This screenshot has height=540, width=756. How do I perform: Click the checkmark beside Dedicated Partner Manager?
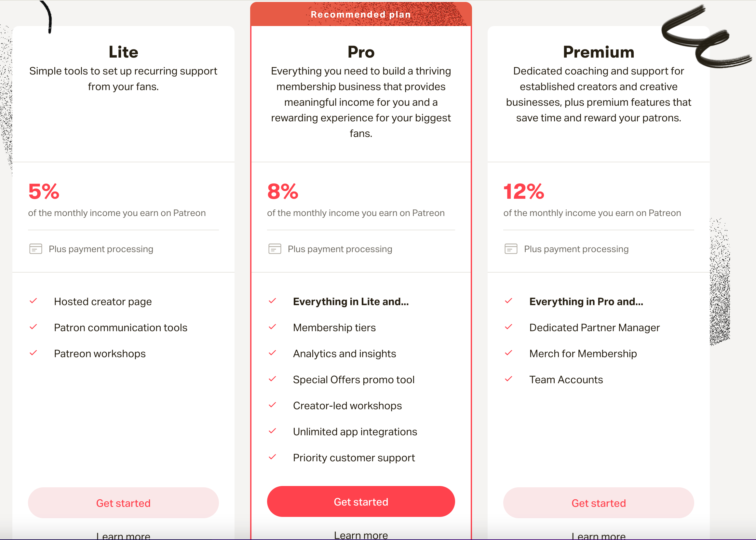coord(508,327)
